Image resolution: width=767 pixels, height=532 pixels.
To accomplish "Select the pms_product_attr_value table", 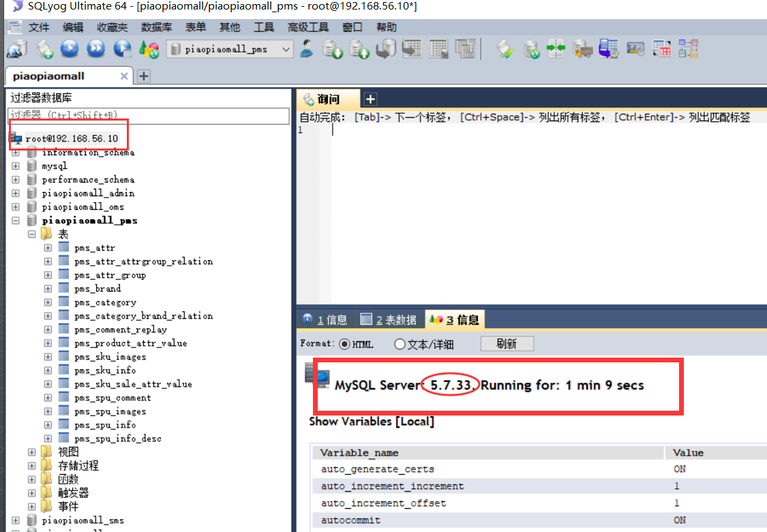I will pyautogui.click(x=131, y=343).
